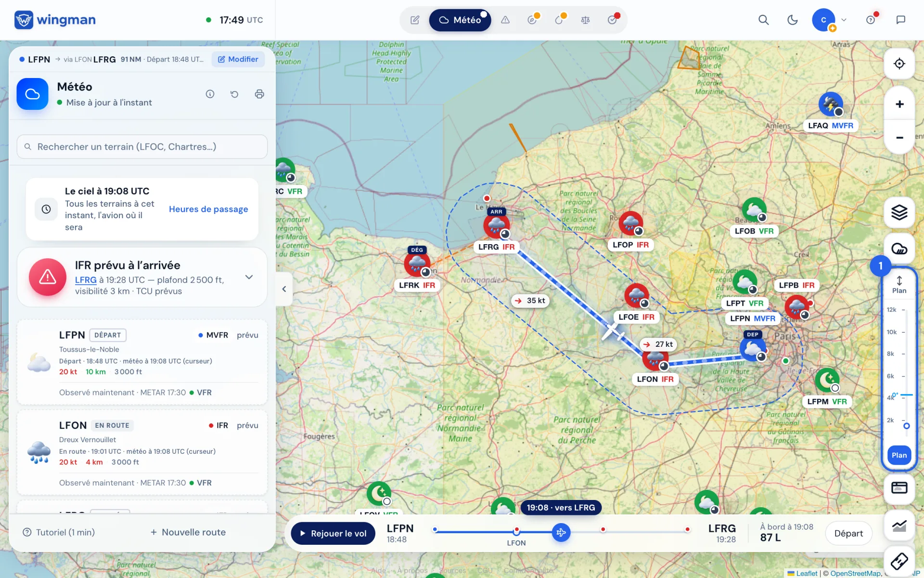Viewport: 924px width, 578px height.
Task: Toggle dark mode moon icon
Action: 792,20
